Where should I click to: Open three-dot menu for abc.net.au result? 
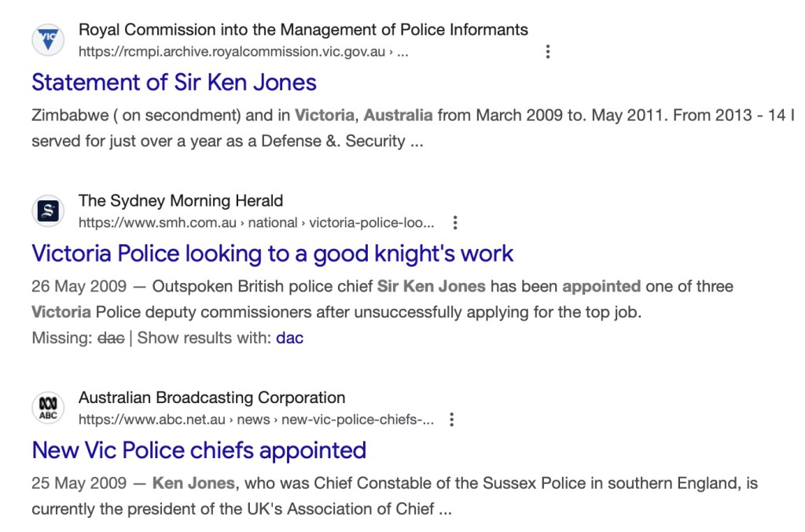click(451, 420)
